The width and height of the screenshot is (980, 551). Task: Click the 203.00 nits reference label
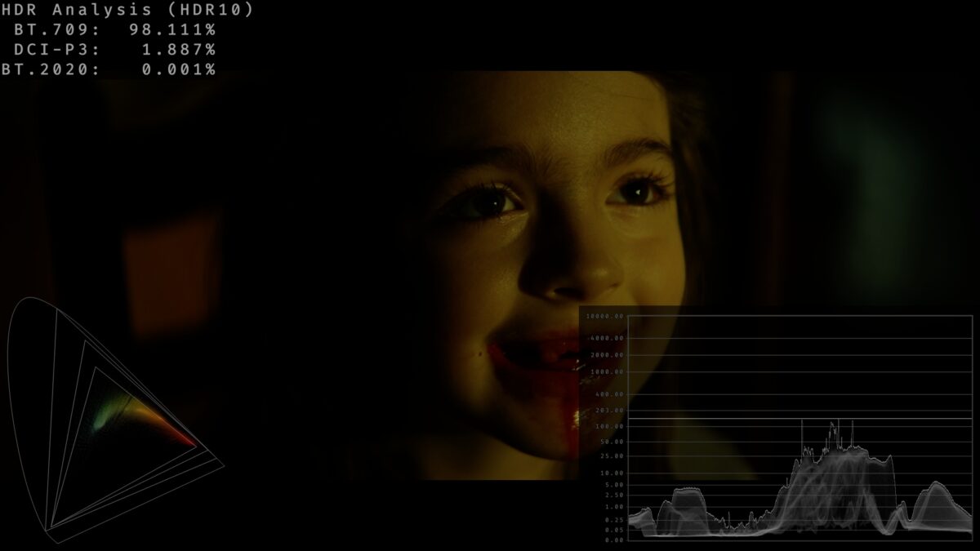point(611,411)
